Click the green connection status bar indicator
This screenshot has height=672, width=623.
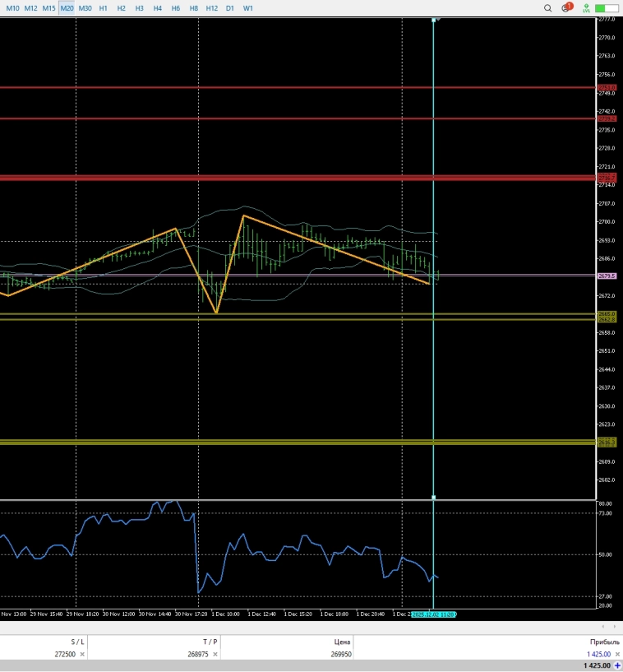tap(606, 8)
